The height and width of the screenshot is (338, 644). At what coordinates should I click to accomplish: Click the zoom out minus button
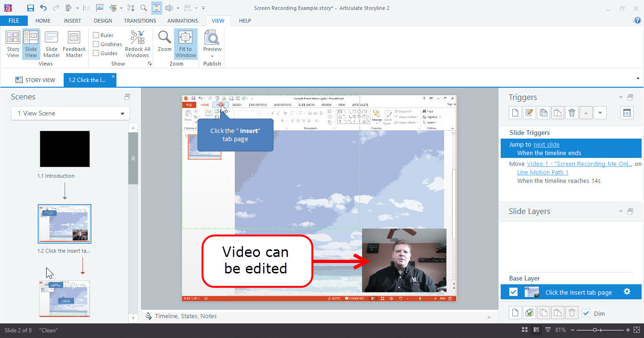[x=573, y=330]
